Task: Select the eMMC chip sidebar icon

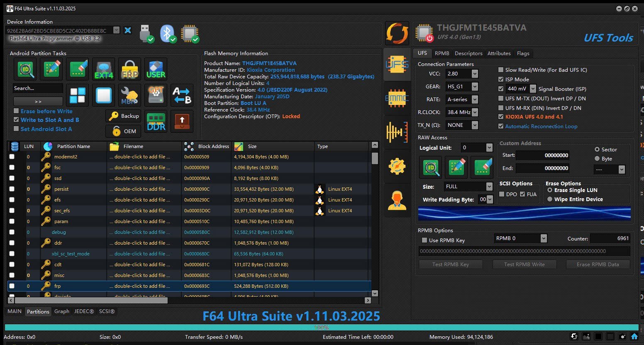Action: (397, 98)
